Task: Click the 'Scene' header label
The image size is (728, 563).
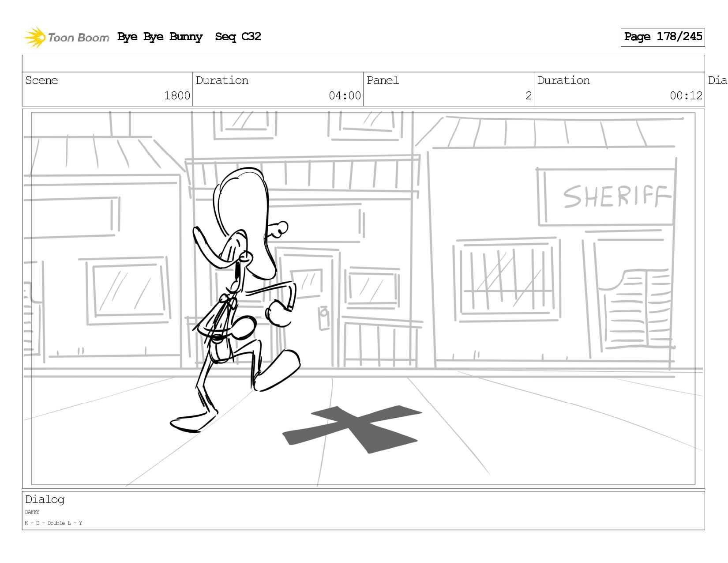Action: (x=41, y=80)
